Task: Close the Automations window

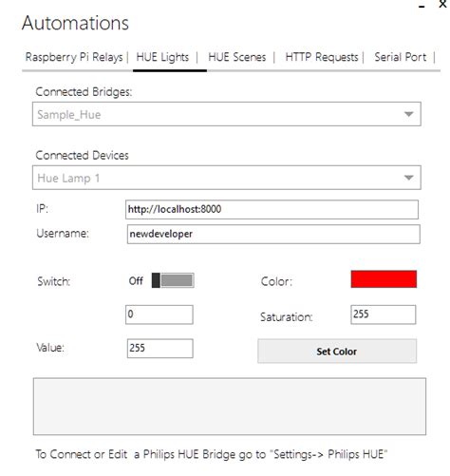Action: 442,5
